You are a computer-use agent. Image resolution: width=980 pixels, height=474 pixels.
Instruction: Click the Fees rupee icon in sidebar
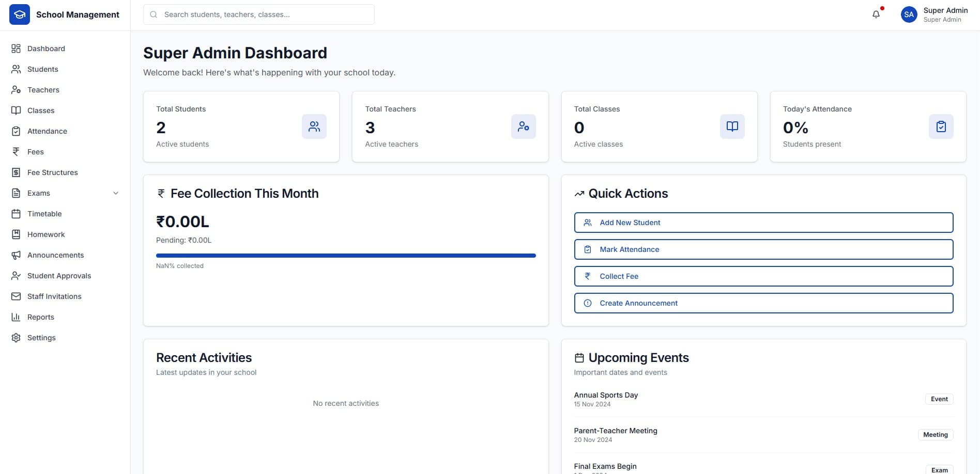click(16, 151)
